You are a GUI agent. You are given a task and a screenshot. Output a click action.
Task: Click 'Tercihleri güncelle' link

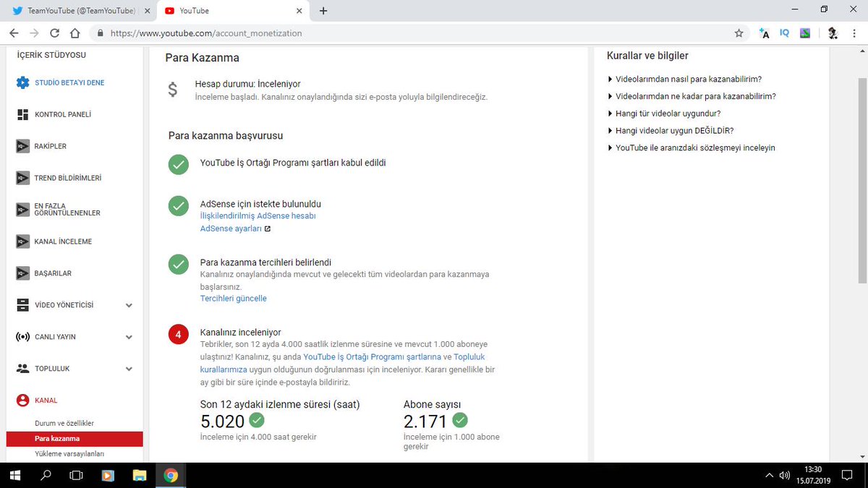[x=233, y=298]
